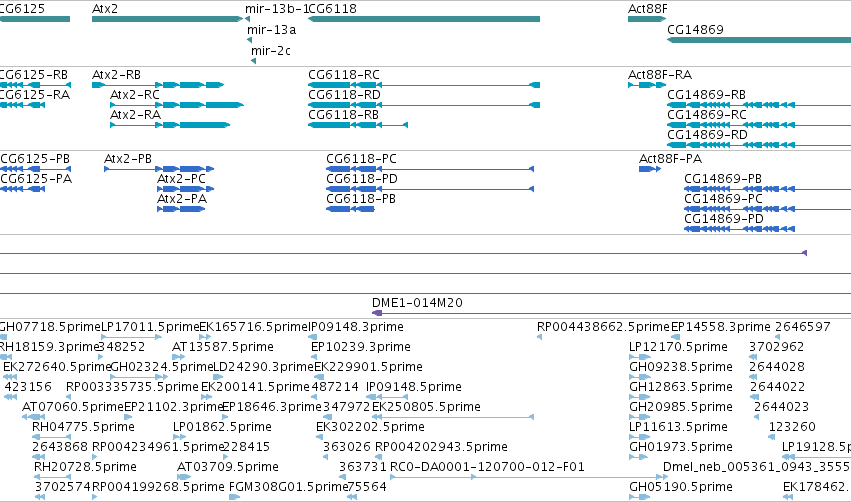
Task: Select EST RP004438662.5prime label
Action: [604, 327]
